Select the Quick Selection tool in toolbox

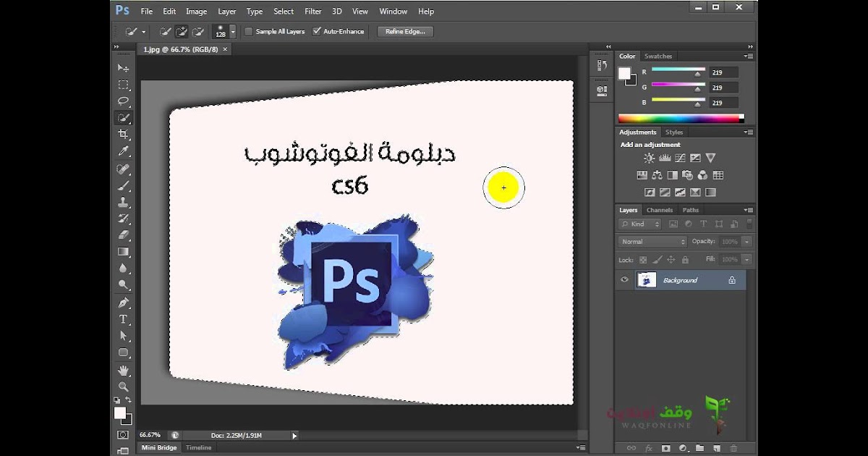(124, 118)
